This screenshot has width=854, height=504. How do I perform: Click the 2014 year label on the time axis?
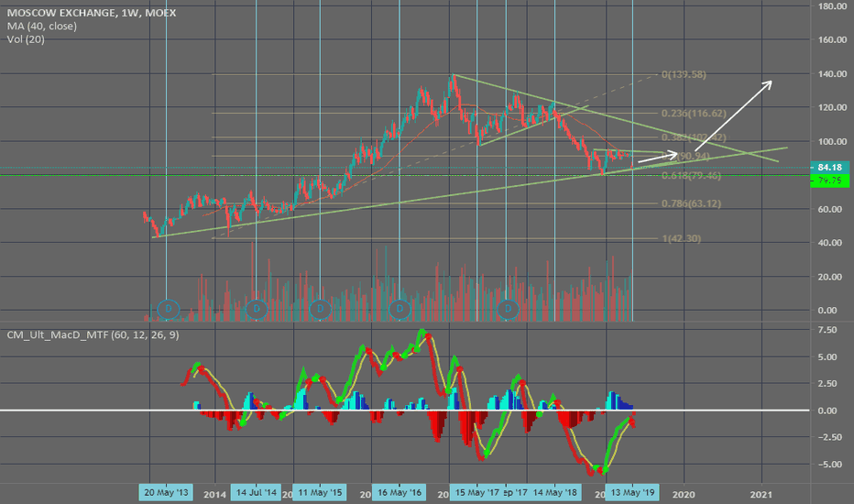(x=214, y=494)
